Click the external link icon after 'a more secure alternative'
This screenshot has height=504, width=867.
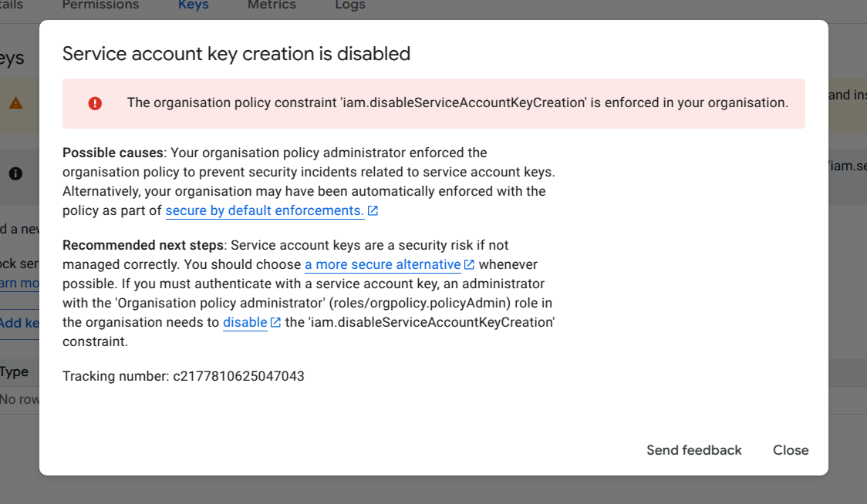(469, 264)
